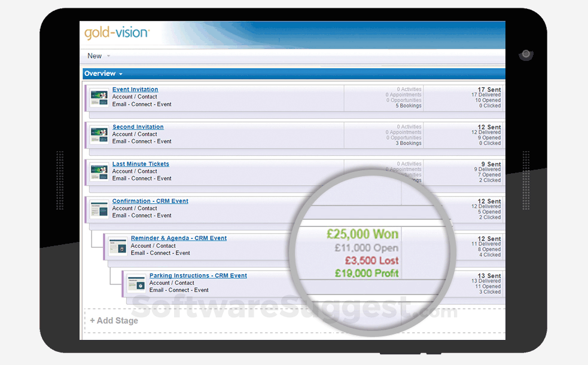This screenshot has height=365, width=588.
Task: Click the Second Invitation email preview image
Action: click(99, 134)
